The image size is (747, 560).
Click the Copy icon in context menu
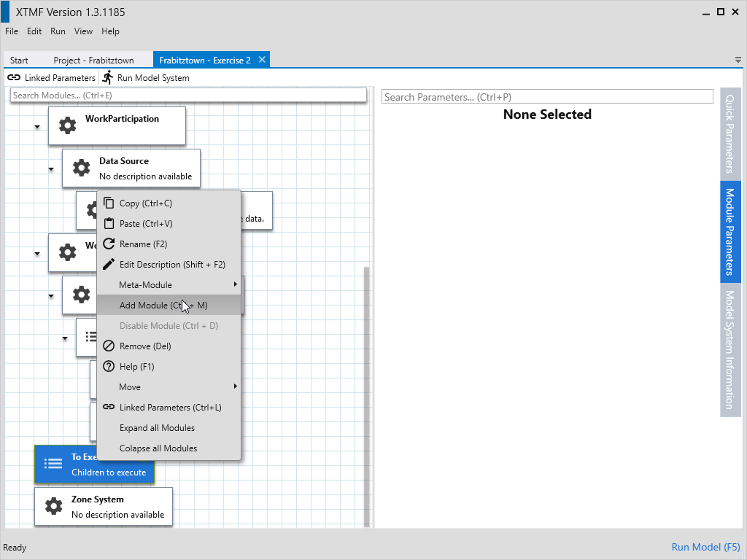109,203
